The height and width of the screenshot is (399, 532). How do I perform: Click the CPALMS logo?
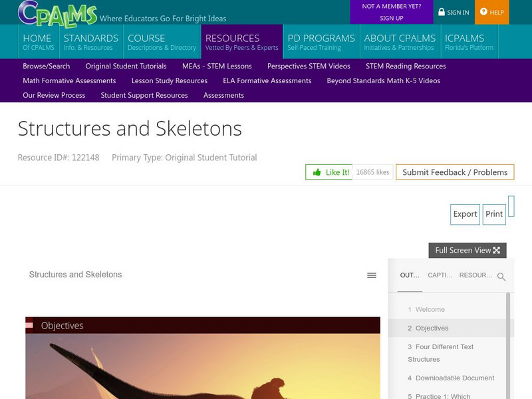click(57, 12)
